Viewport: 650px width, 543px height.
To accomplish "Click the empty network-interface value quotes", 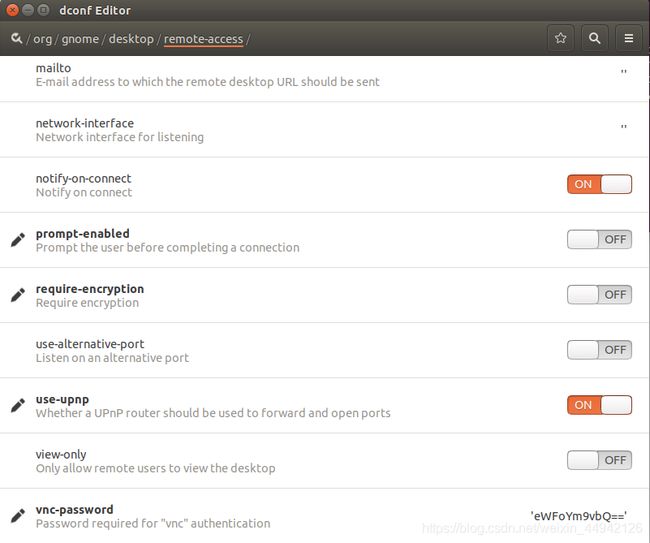I will tap(623, 126).
